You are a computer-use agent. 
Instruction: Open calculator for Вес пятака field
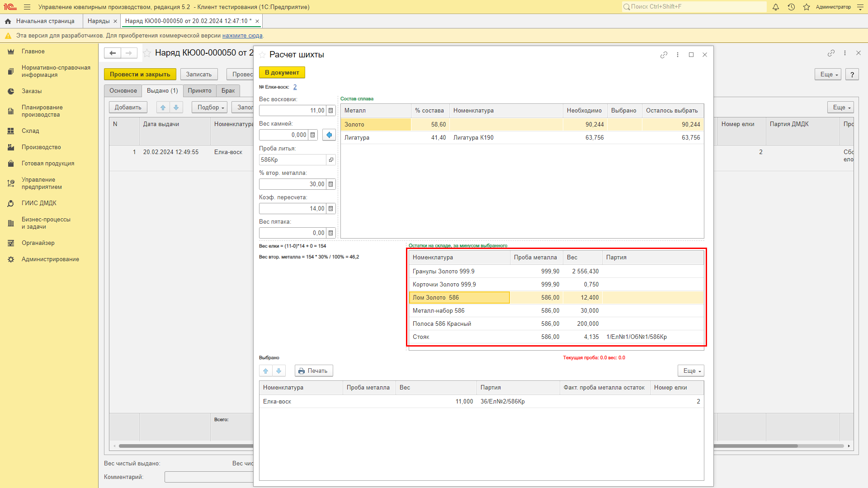[x=331, y=233]
